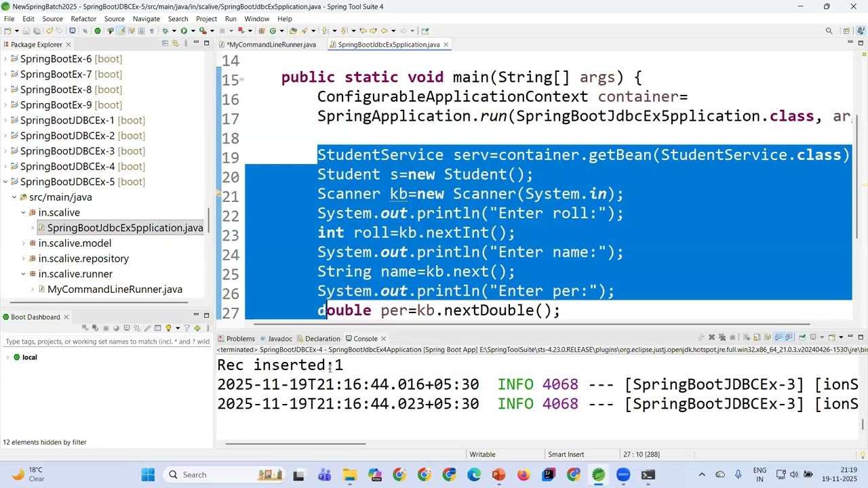Click the Save toolbar icon
The height and width of the screenshot is (488, 868).
(x=26, y=30)
